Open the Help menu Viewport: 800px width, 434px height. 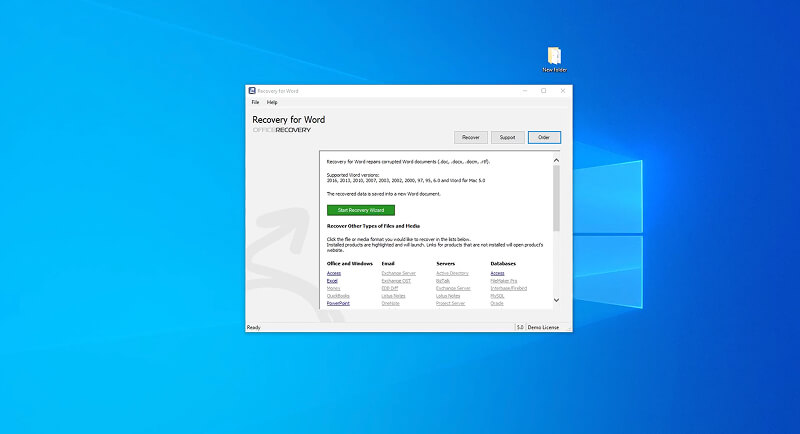tap(272, 102)
